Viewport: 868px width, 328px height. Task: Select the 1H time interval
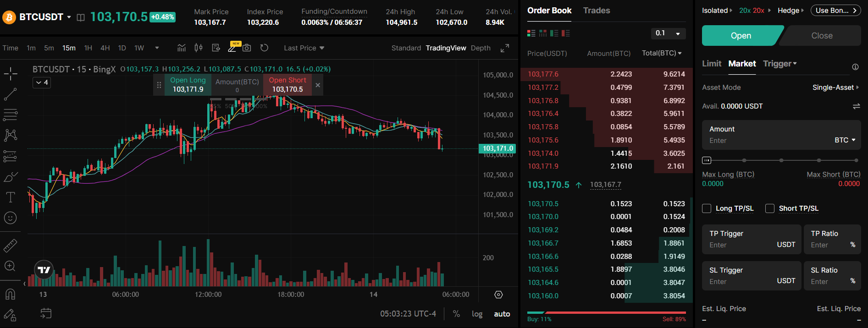[88, 48]
